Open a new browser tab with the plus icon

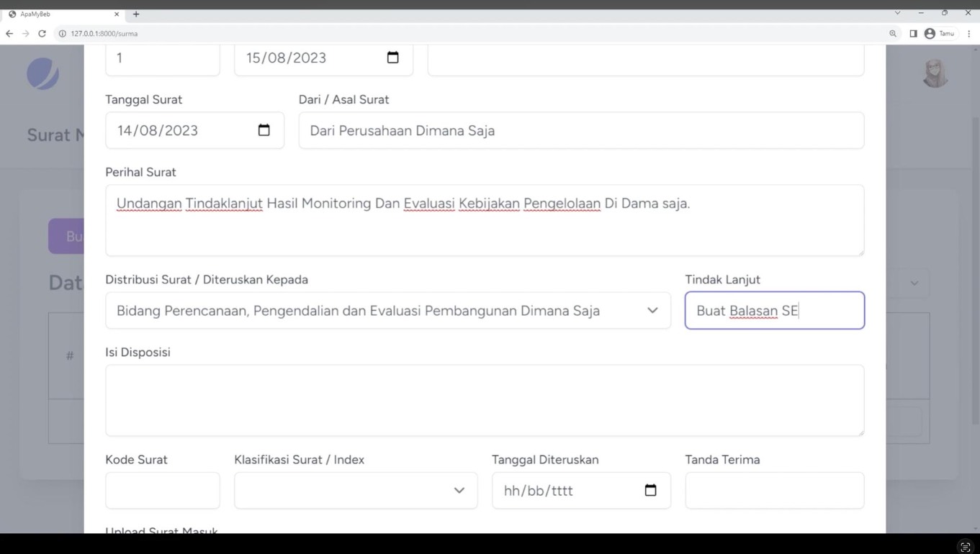coord(136,14)
